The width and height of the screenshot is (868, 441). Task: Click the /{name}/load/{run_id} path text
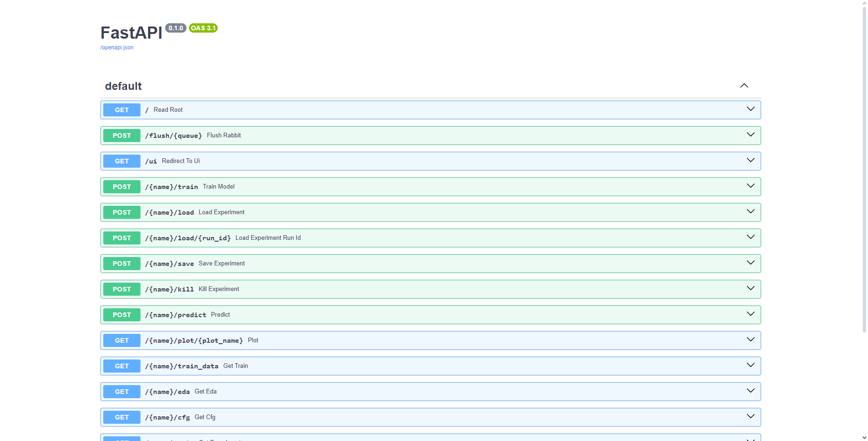pyautogui.click(x=188, y=238)
